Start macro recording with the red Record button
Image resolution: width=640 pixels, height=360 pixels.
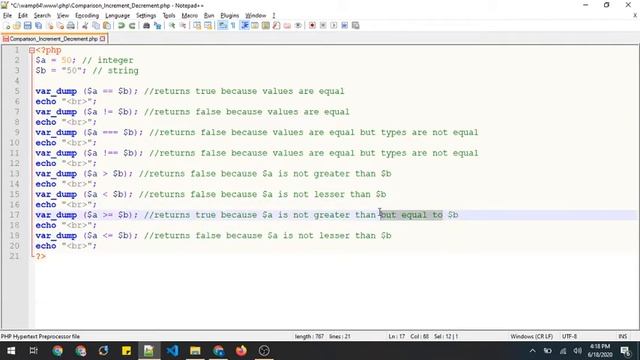(312, 26)
